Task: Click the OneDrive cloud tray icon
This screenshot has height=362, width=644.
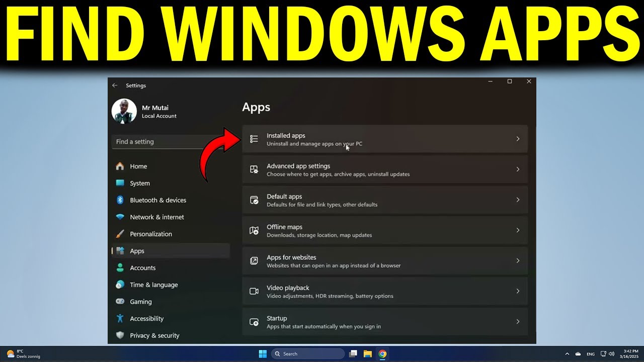Action: coord(579,354)
